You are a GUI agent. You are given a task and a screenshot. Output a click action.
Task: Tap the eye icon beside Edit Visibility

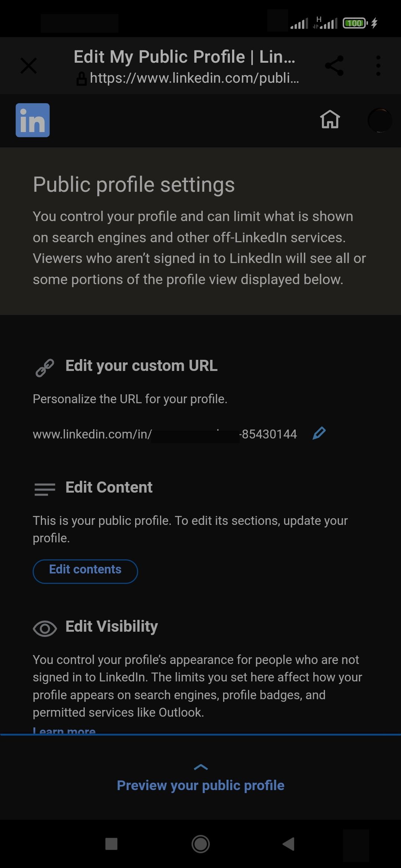coord(45,628)
